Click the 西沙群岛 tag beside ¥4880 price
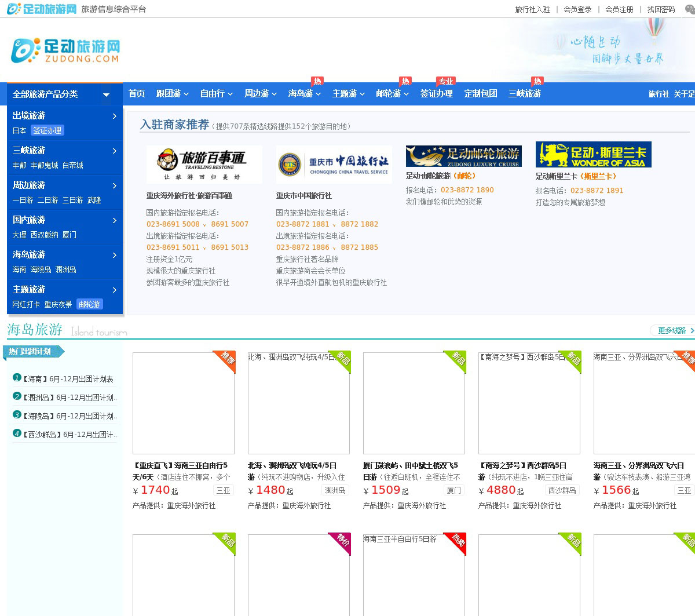Image resolution: width=695 pixels, height=616 pixels. pyautogui.click(x=562, y=490)
